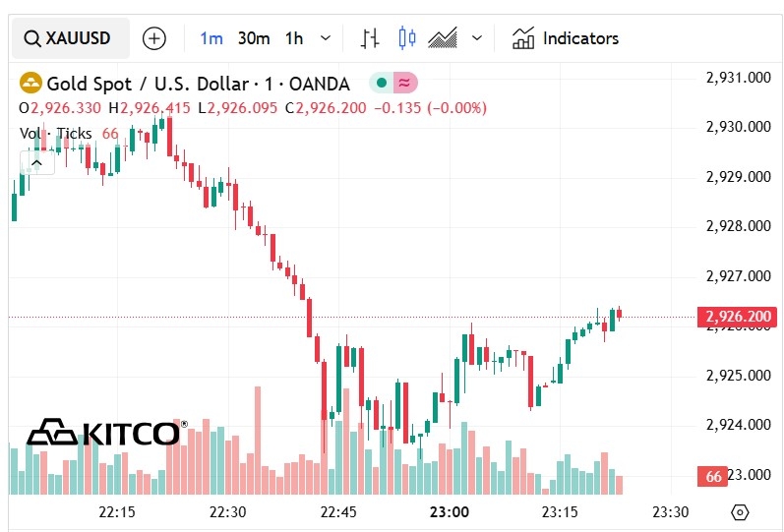The width and height of the screenshot is (784, 532).
Task: Switch to the 1h timeframe
Action: pos(294,38)
